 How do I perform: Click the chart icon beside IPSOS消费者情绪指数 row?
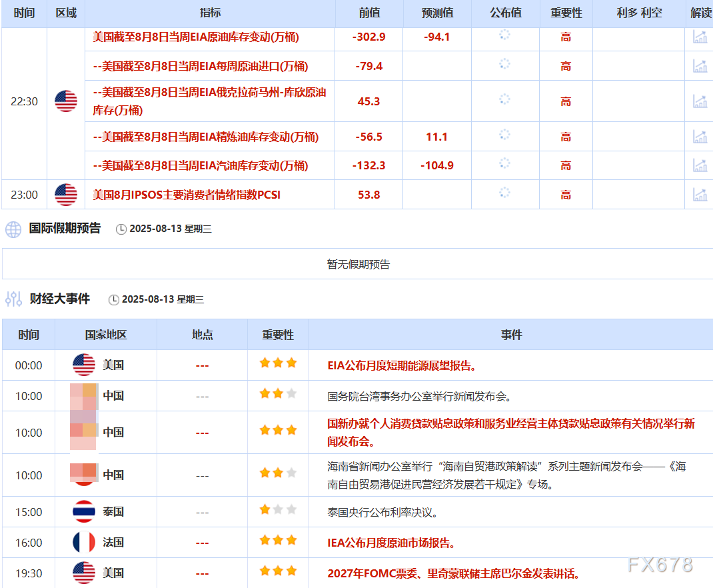click(x=701, y=195)
